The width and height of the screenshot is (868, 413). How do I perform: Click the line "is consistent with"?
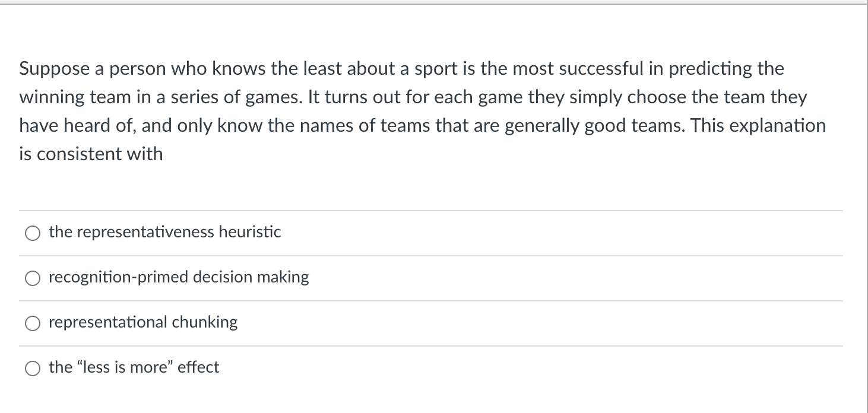[x=91, y=154]
